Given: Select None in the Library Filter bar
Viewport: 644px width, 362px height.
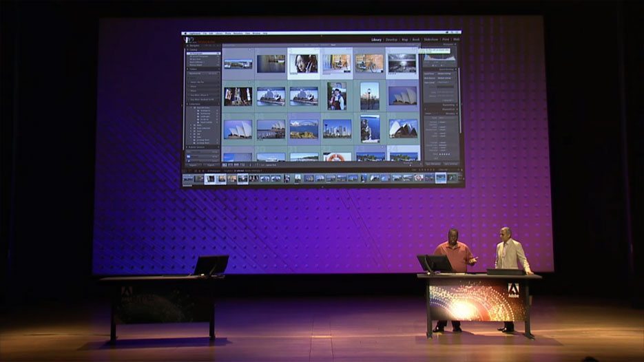Looking at the screenshot, I should (333, 45).
